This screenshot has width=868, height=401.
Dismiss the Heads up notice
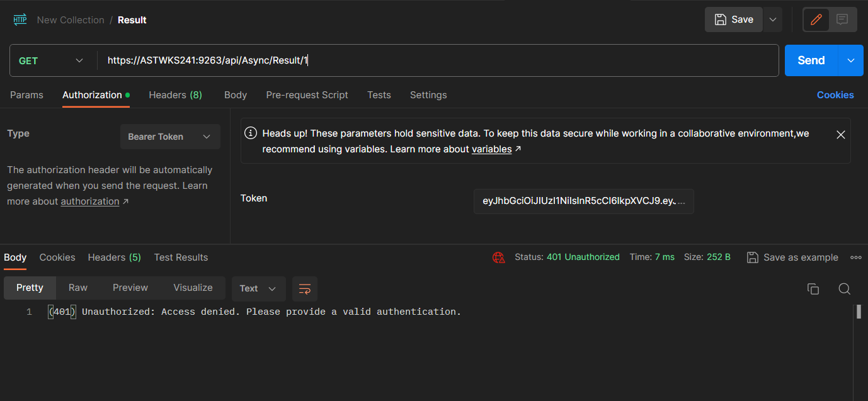tap(840, 134)
